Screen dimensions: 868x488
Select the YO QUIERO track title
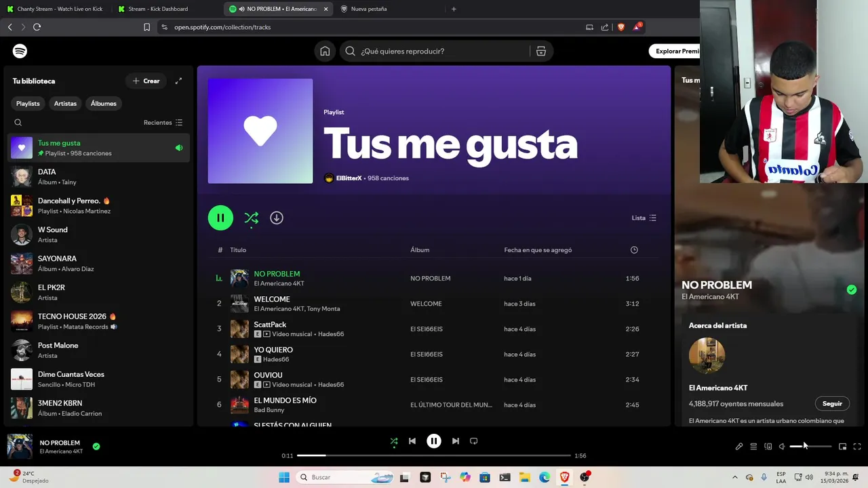(273, 350)
